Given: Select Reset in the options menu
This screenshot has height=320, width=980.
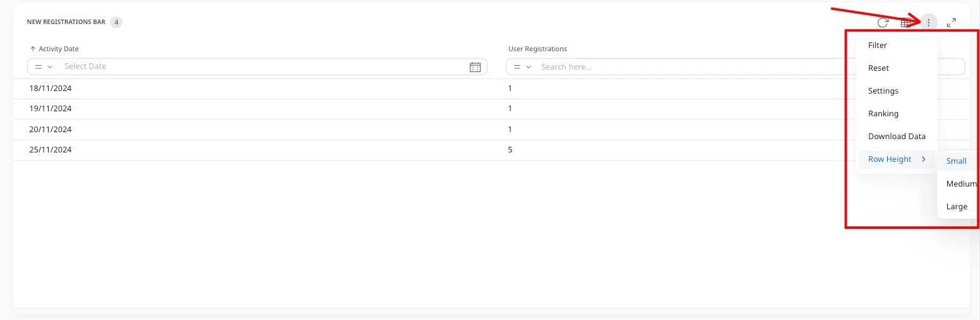Looking at the screenshot, I should (x=878, y=68).
